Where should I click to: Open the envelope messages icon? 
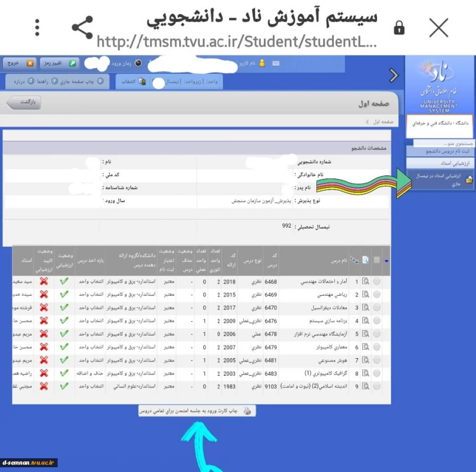point(276,63)
